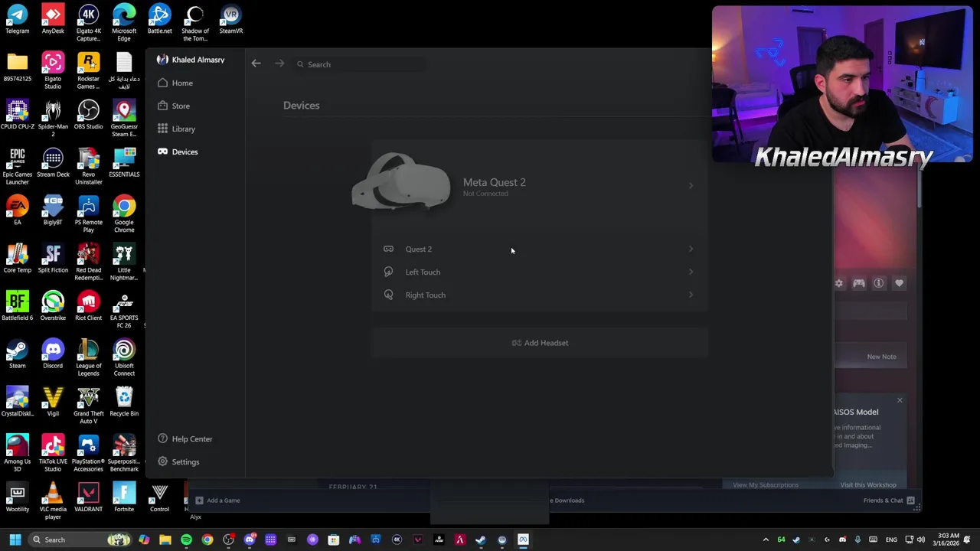Open Friends & Chat in Steam
Screen dimensions: 980x551
click(x=889, y=500)
